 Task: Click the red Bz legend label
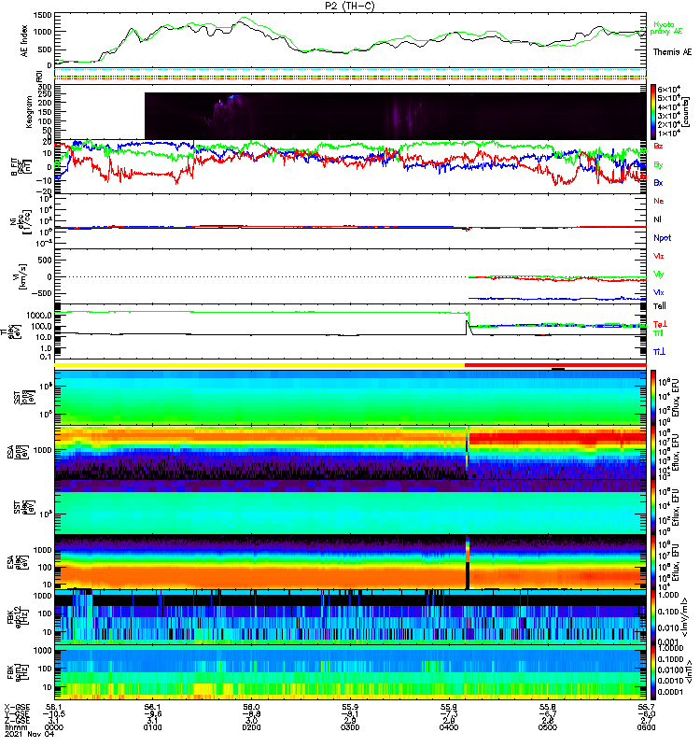658,146
